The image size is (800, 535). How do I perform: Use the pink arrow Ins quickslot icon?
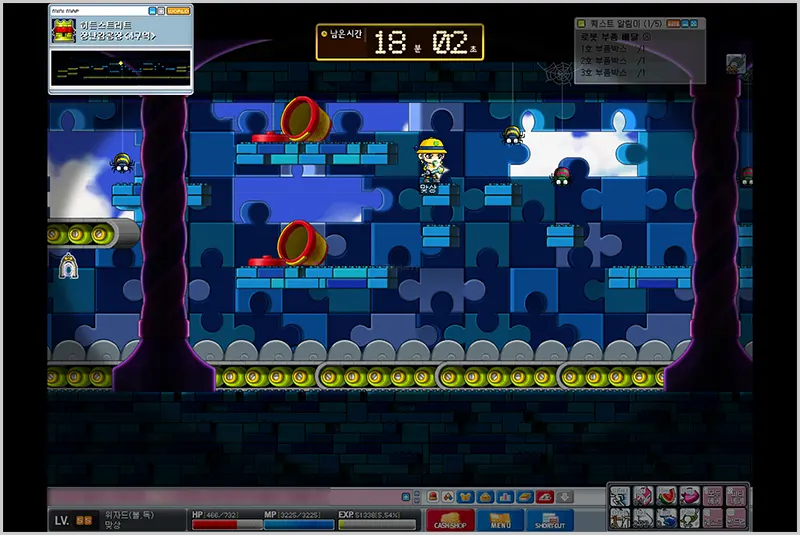(x=643, y=495)
